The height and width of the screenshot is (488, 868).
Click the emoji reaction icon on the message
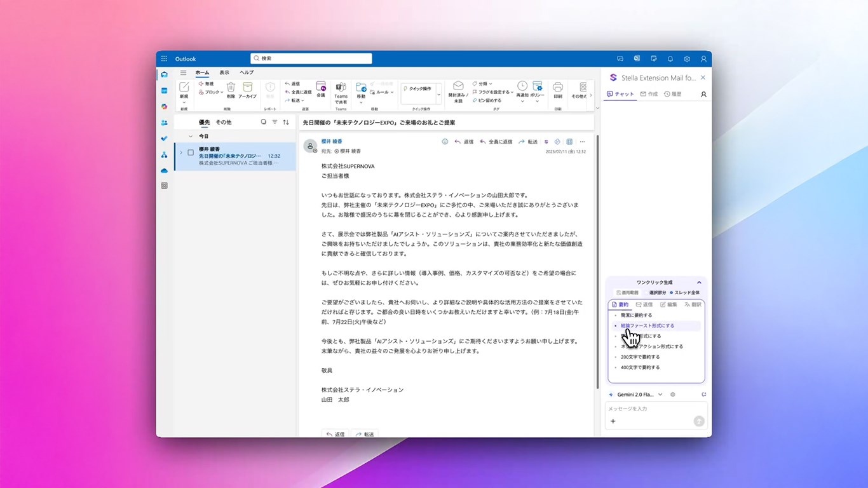tap(445, 142)
